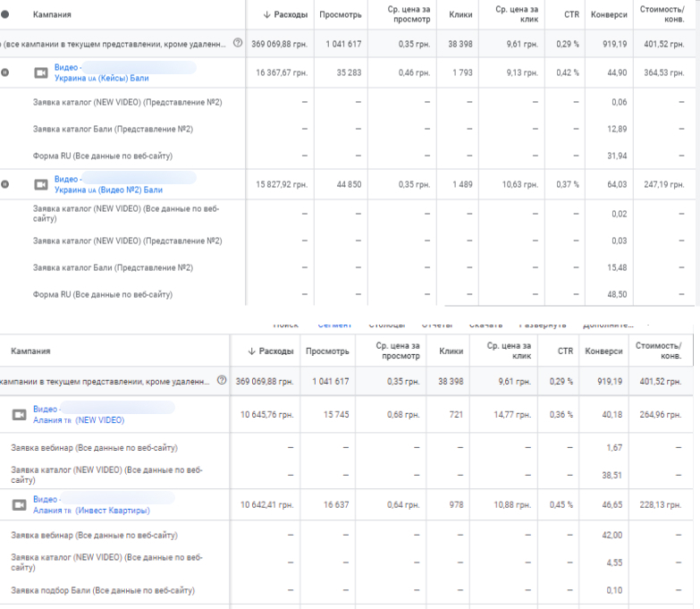Select cost per conversion 247,19 грн.

pos(664,184)
